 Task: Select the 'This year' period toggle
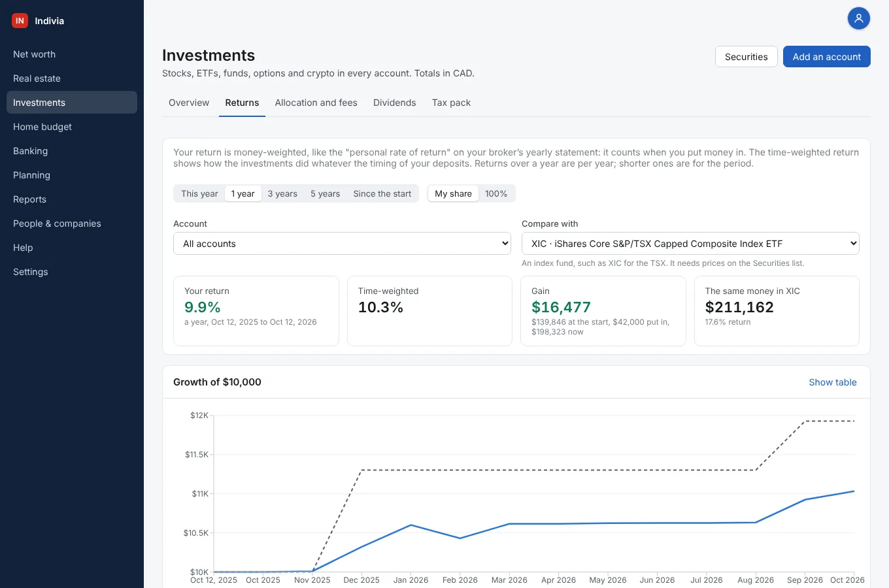(199, 193)
